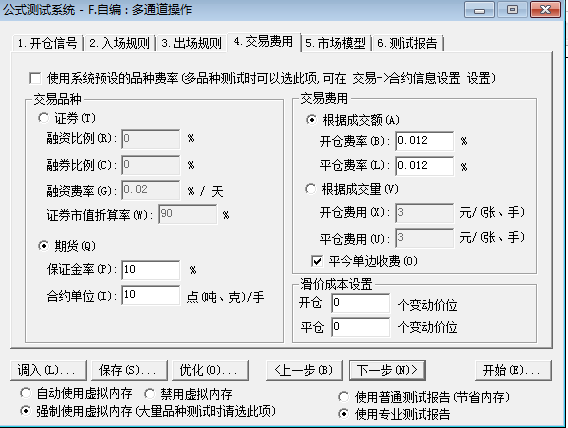568x428 pixels.
Task: Click the 开仓费用(X) field
Action: coord(425,213)
